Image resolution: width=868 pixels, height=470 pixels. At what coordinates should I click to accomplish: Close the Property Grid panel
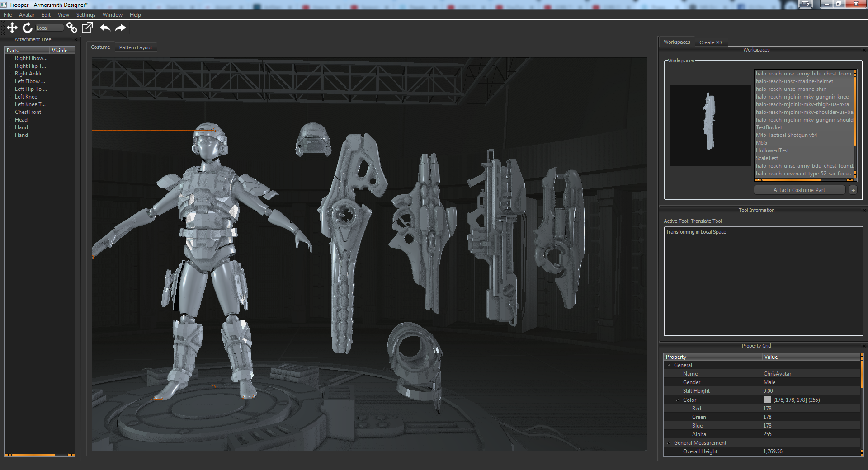point(864,346)
